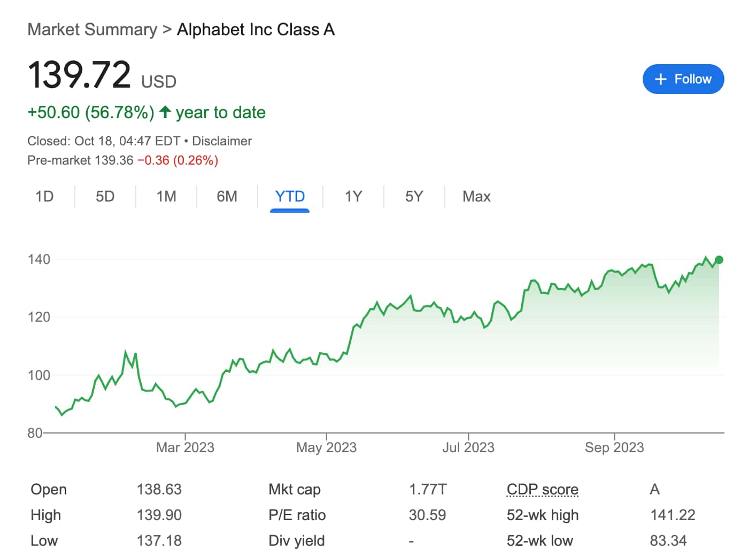The width and height of the screenshot is (756, 557).
Task: Select the 1D time range tab
Action: [44, 197]
